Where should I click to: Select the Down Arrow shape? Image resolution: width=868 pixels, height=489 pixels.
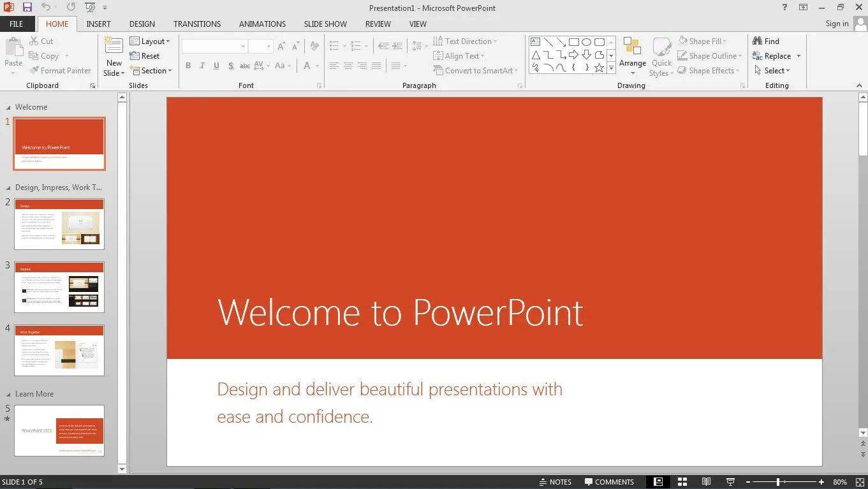(586, 55)
